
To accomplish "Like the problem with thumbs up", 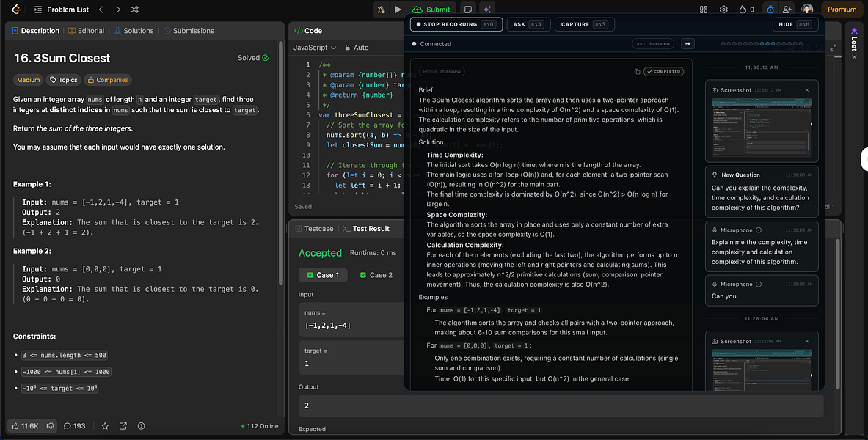I will click(26, 425).
